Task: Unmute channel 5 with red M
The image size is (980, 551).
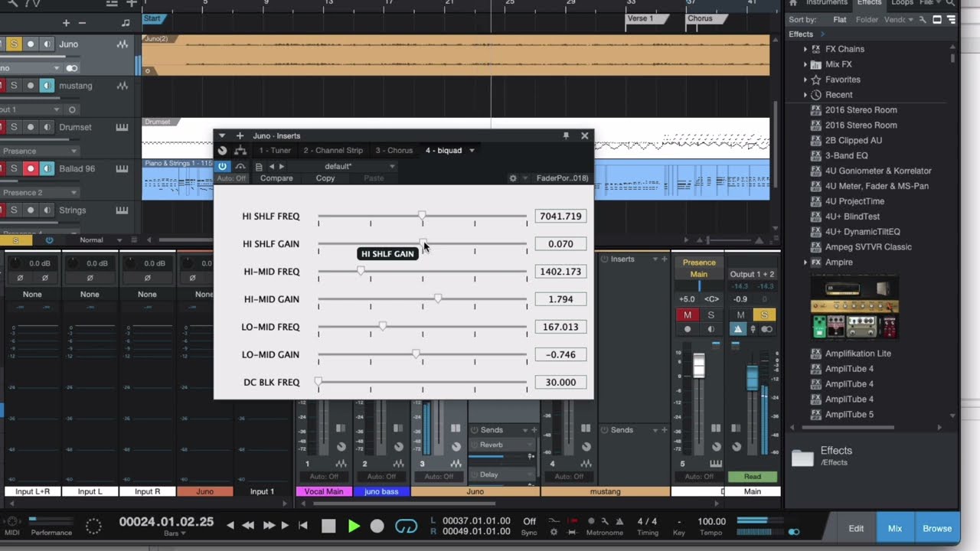Action: click(x=688, y=315)
